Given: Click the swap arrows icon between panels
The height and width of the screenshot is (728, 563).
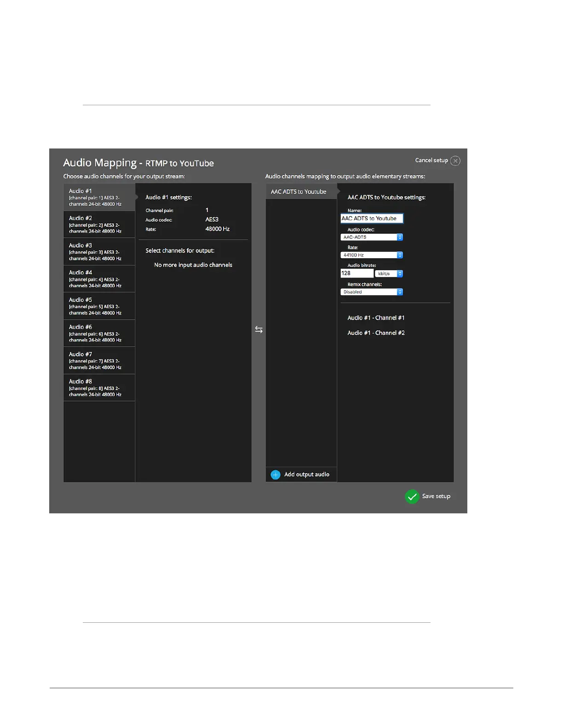Looking at the screenshot, I should pyautogui.click(x=259, y=330).
